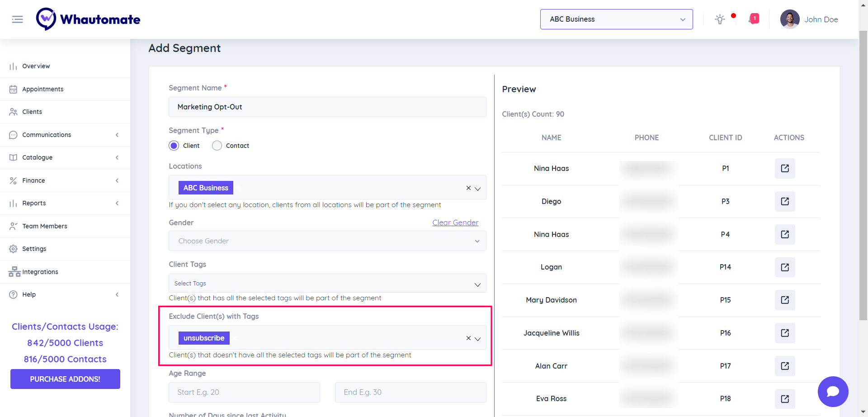Click the Clear Gender link
Screen dimensions: 868x417
[455, 223]
